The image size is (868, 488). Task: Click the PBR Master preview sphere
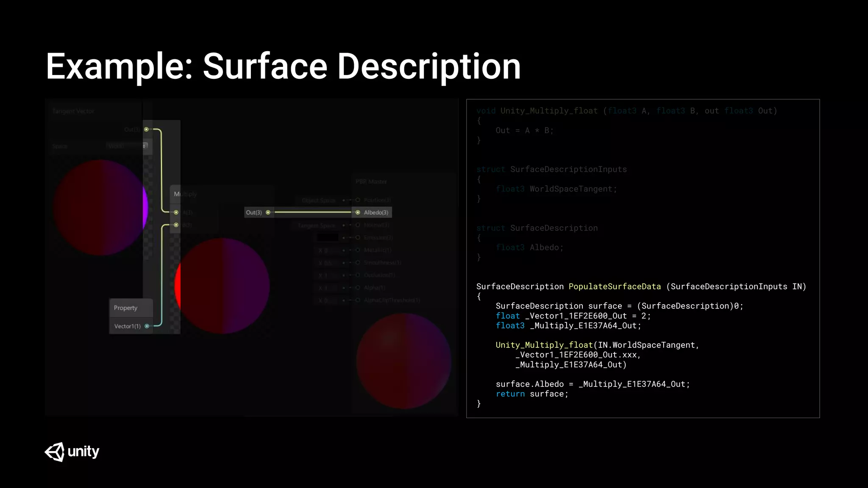point(403,361)
